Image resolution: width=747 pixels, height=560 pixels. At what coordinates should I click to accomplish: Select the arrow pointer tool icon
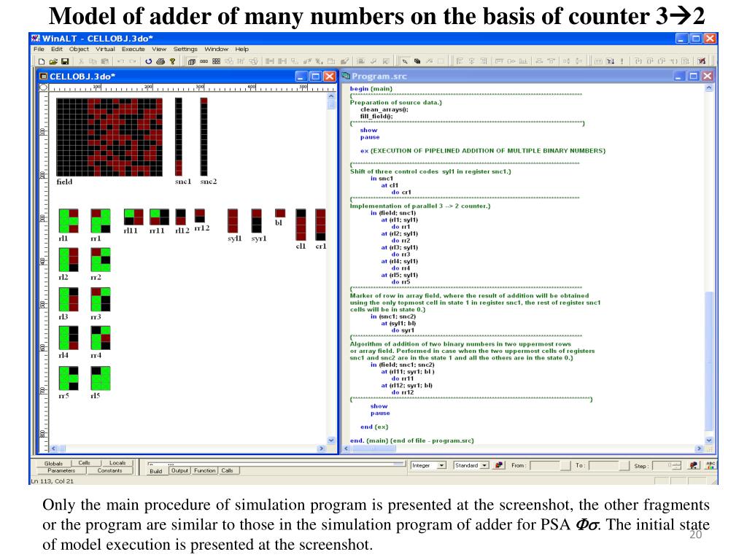404,61
